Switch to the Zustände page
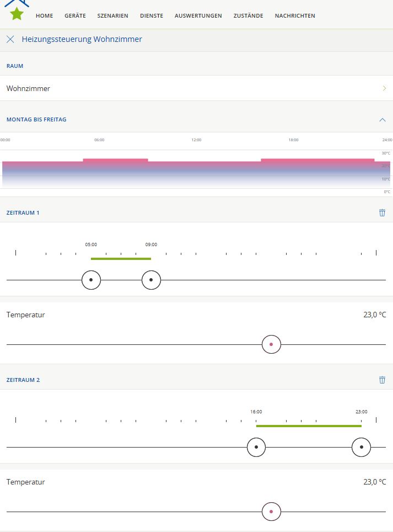Viewport: 393px width, 532px height. (248, 16)
